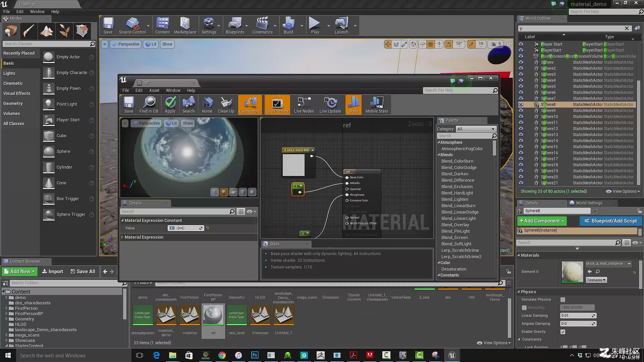Open View Options in World Outliner
Image resolution: width=644 pixels, height=362 pixels.
click(x=623, y=191)
